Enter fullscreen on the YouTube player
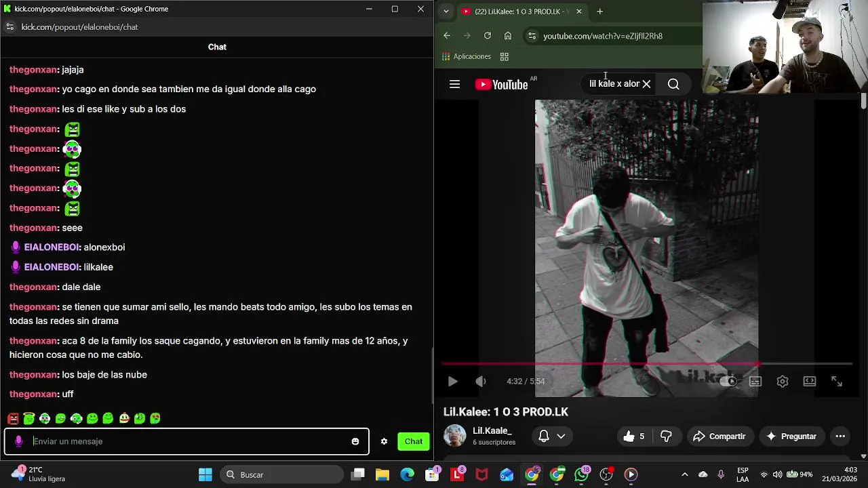Viewport: 868px width, 488px height. (837, 382)
